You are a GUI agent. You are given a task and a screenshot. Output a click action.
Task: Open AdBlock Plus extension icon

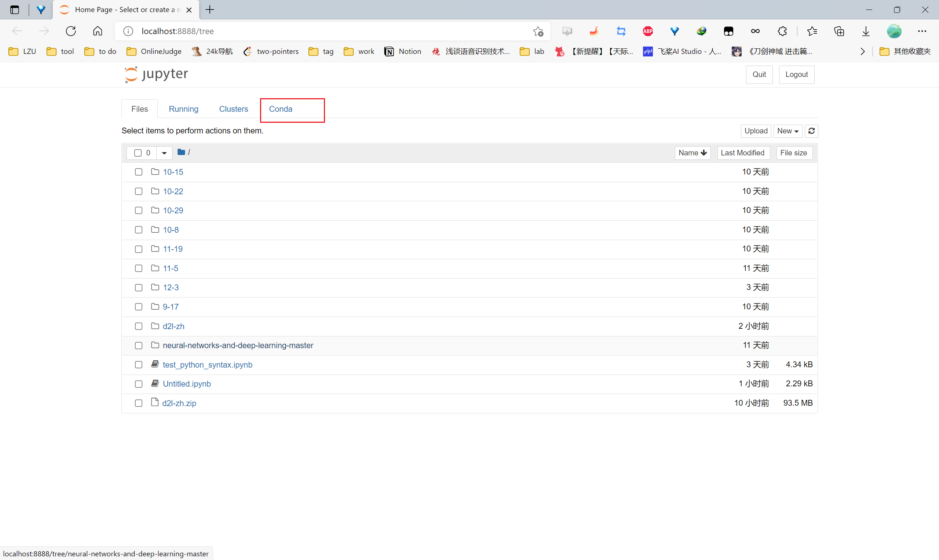tap(648, 31)
